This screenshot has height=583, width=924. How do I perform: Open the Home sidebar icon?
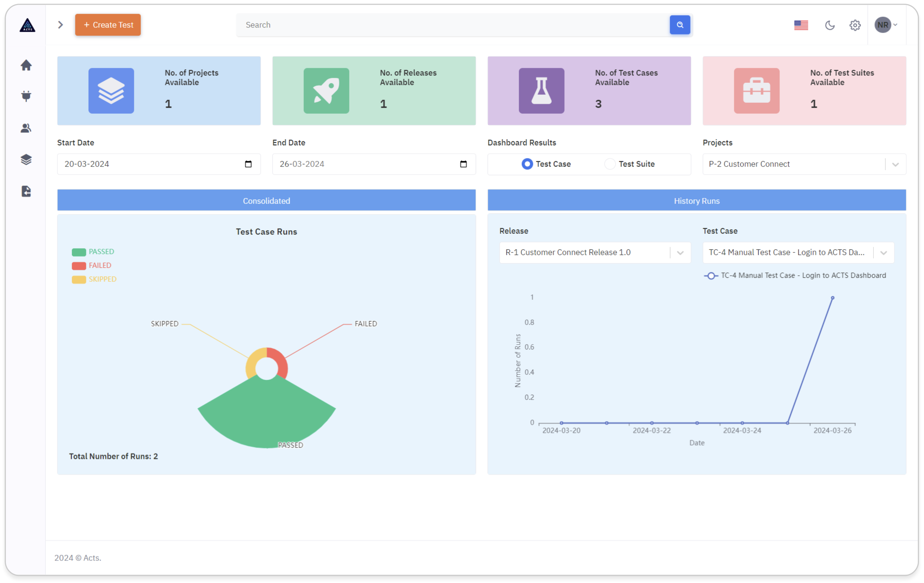coord(26,65)
